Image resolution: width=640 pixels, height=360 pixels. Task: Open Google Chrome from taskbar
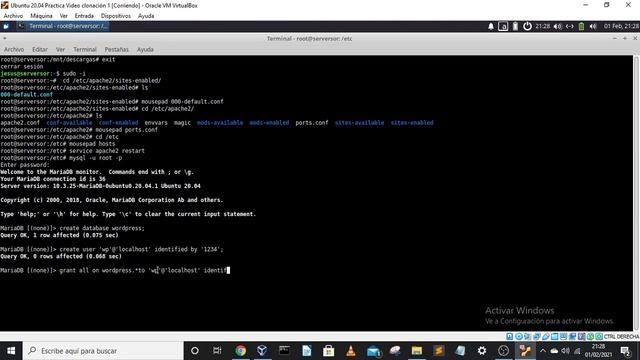pos(240,351)
